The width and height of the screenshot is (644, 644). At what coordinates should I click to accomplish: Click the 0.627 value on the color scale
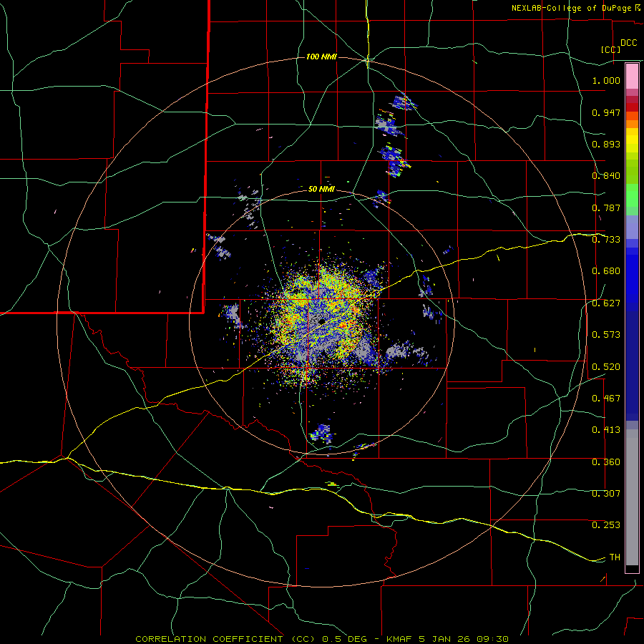(606, 303)
